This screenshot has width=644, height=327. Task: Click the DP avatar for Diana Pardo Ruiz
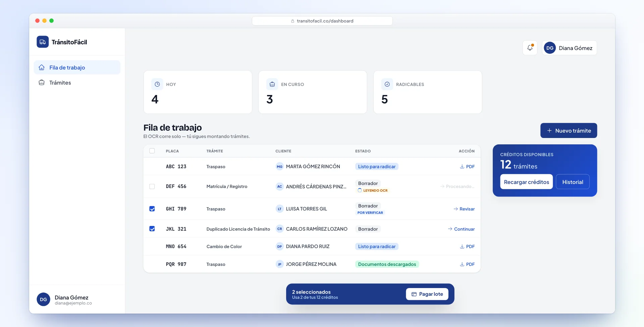coord(280,246)
